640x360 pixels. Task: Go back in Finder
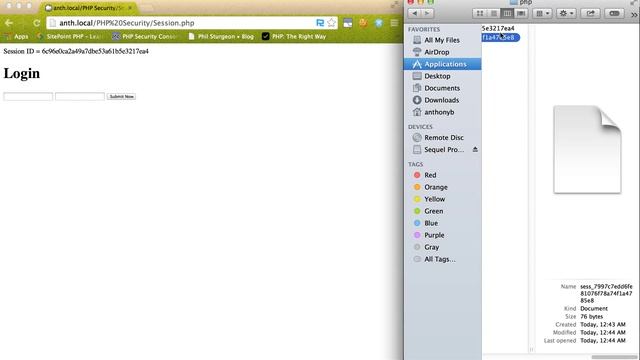click(414, 13)
